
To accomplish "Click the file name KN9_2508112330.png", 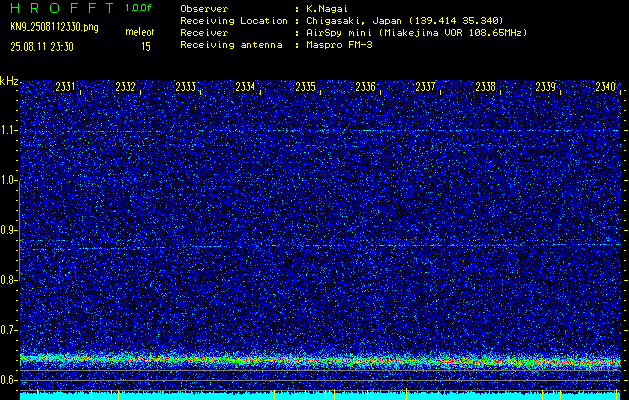I will tap(54, 27).
